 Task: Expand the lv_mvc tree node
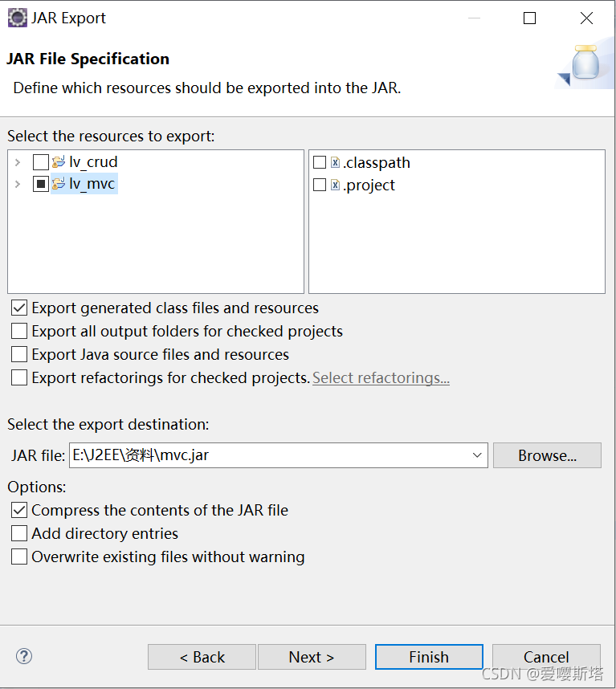18,184
